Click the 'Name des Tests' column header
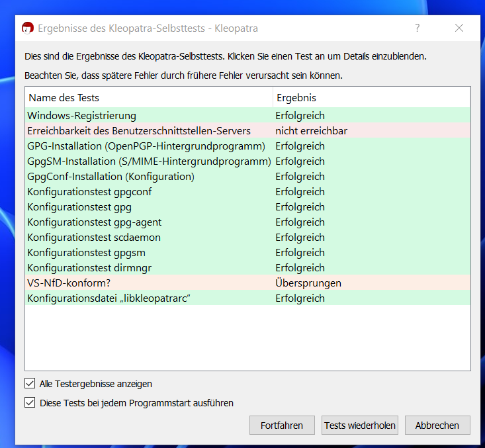The image size is (485, 448). (x=149, y=98)
